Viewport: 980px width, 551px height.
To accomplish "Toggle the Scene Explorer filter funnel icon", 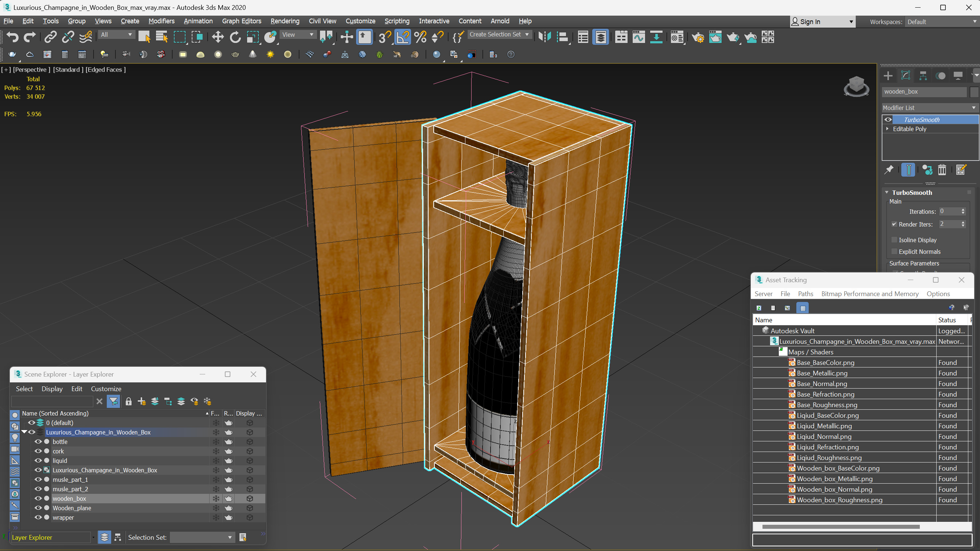I will coord(113,401).
